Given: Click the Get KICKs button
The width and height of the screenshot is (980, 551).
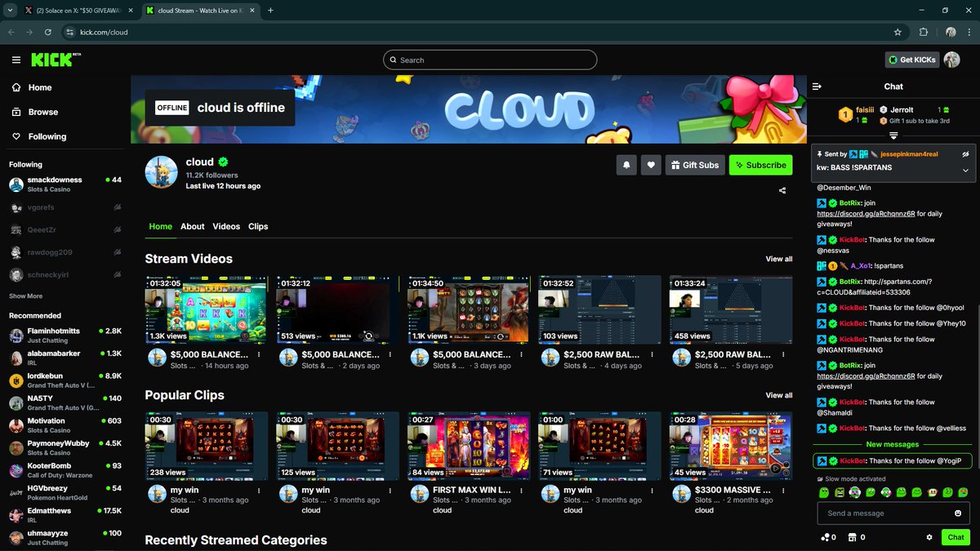Looking at the screenshot, I should pos(911,60).
